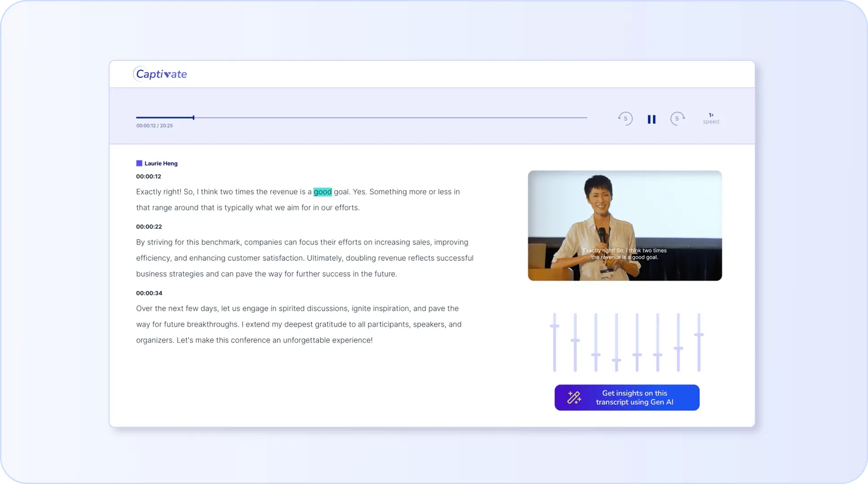868x484 pixels.
Task: Click the fourth equalizer slider knob
Action: 616,360
